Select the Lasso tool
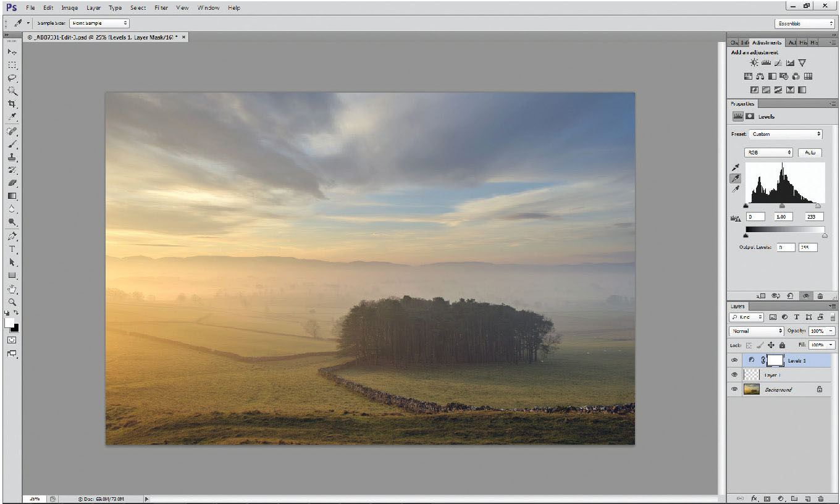Image resolution: width=840 pixels, height=504 pixels. (x=12, y=78)
